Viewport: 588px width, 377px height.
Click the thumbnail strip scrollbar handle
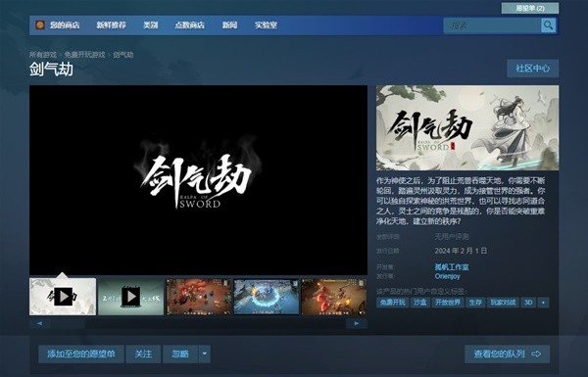click(x=68, y=323)
